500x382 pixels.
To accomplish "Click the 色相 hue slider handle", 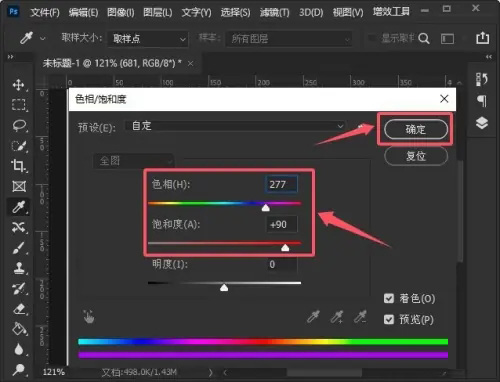I will [266, 208].
